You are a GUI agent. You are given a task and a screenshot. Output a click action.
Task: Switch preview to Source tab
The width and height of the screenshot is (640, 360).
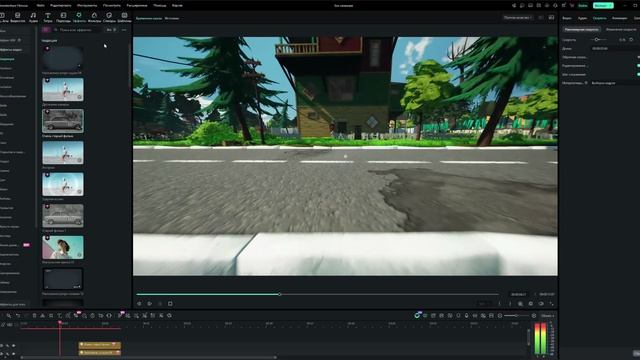172,18
